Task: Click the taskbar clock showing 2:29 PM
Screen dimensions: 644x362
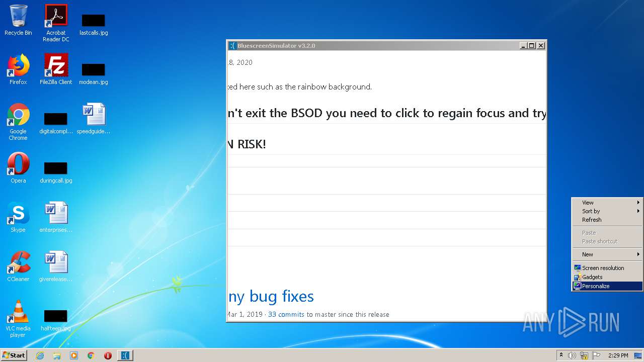Action: click(x=618, y=355)
